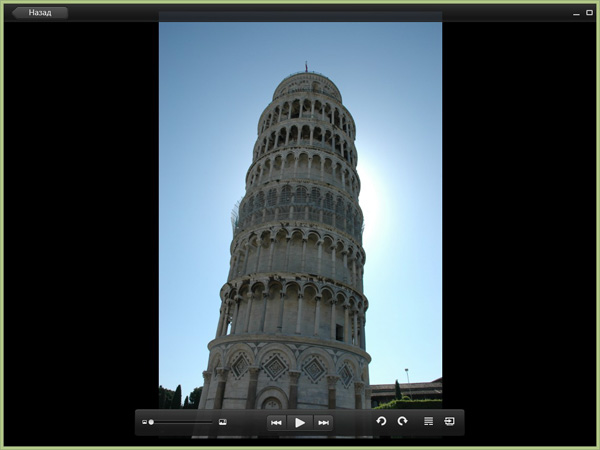Start the slideshow with the play button
The image size is (600, 450).
(x=300, y=423)
